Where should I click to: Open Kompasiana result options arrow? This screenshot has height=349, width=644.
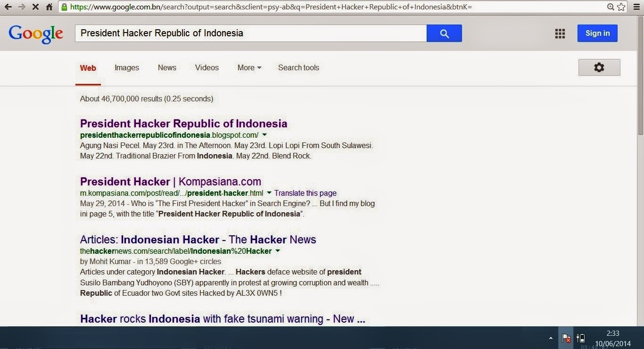(269, 193)
